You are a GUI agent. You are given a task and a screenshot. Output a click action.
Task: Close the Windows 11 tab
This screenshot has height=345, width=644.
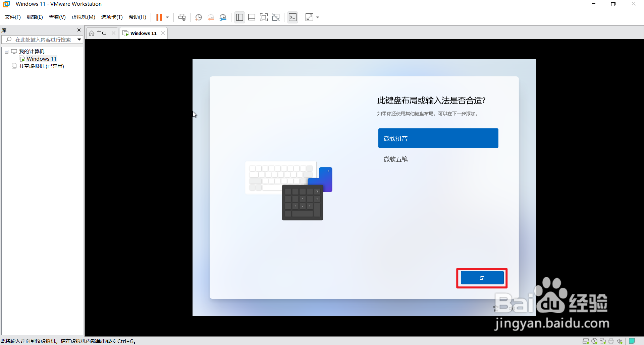coord(163,33)
